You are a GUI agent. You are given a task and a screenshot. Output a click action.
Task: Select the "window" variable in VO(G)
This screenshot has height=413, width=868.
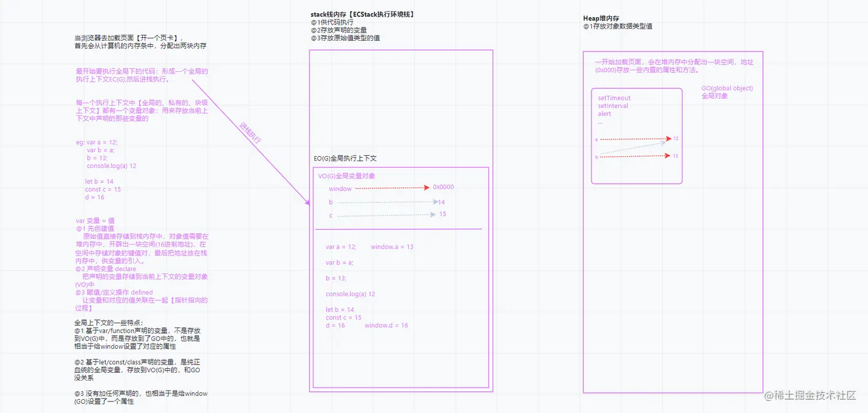pos(340,188)
